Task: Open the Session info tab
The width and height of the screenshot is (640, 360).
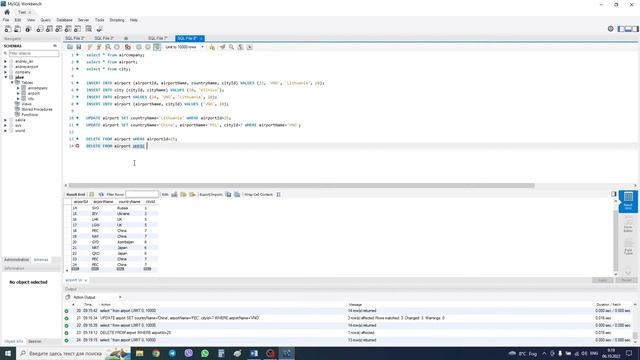Action: [x=35, y=341]
